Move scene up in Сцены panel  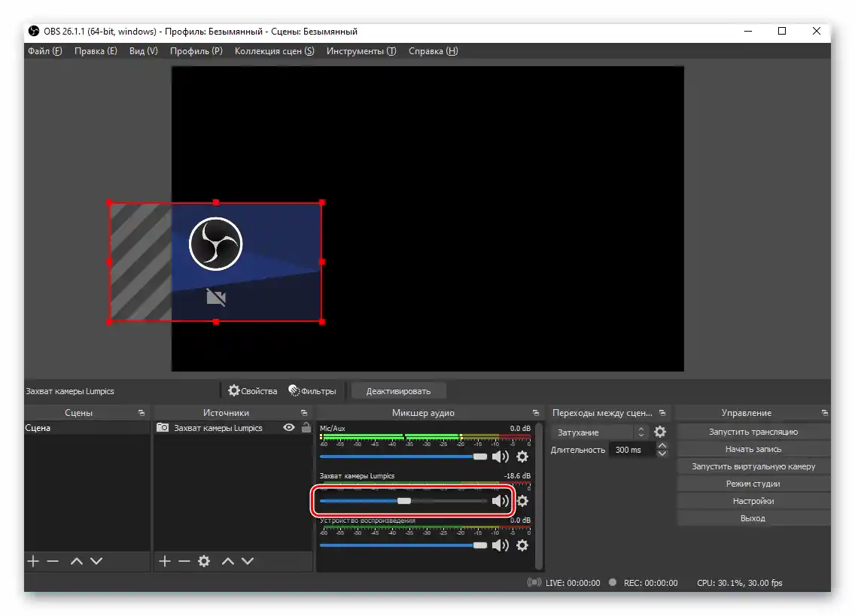pyautogui.click(x=76, y=561)
